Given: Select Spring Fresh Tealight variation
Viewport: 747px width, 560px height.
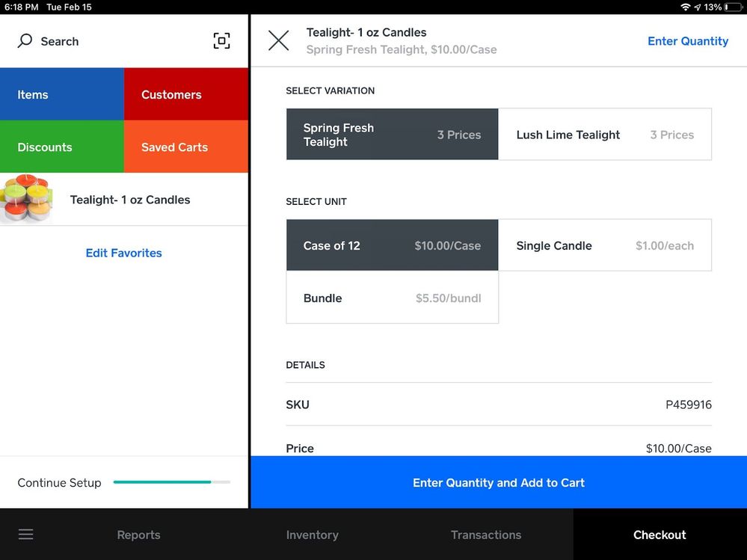Looking at the screenshot, I should pyautogui.click(x=392, y=135).
